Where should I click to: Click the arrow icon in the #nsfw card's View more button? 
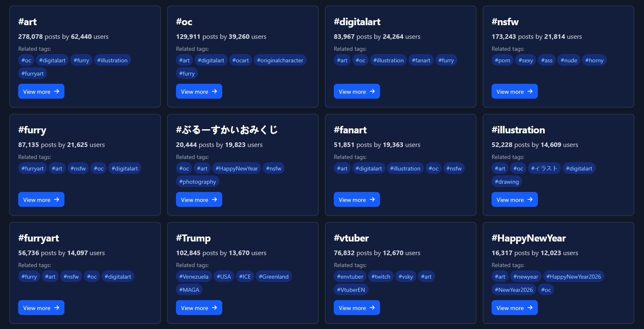point(530,91)
